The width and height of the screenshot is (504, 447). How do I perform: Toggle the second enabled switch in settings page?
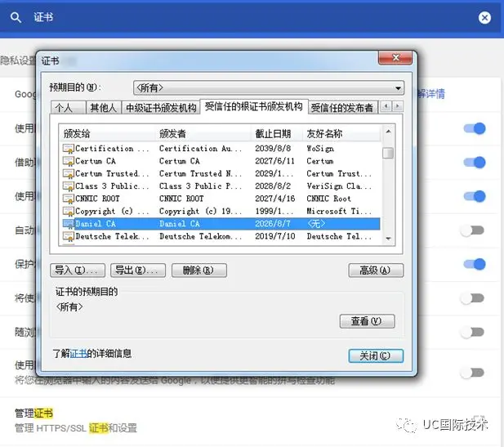pos(475,163)
